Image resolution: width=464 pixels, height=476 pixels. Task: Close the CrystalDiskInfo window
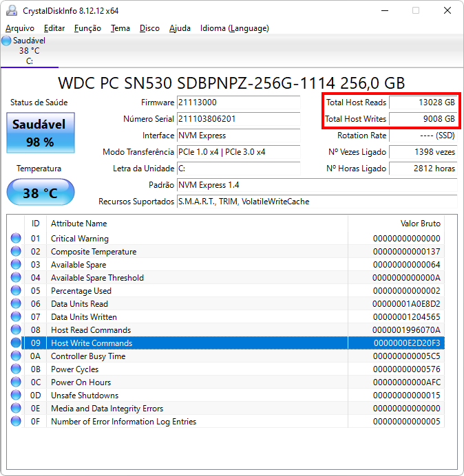[x=447, y=10]
